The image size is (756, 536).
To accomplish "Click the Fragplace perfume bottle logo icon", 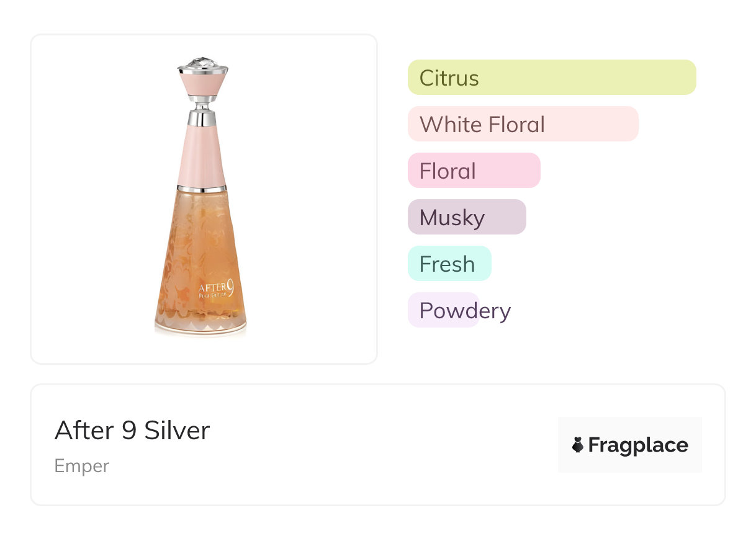I will point(578,445).
